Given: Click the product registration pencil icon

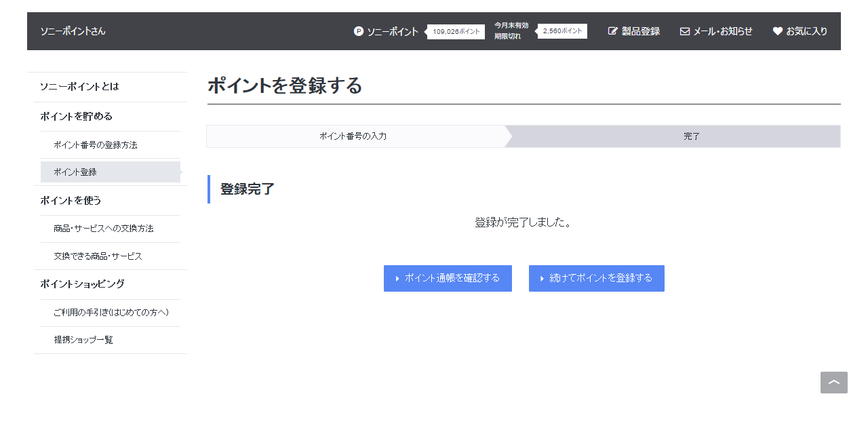Looking at the screenshot, I should click(613, 31).
